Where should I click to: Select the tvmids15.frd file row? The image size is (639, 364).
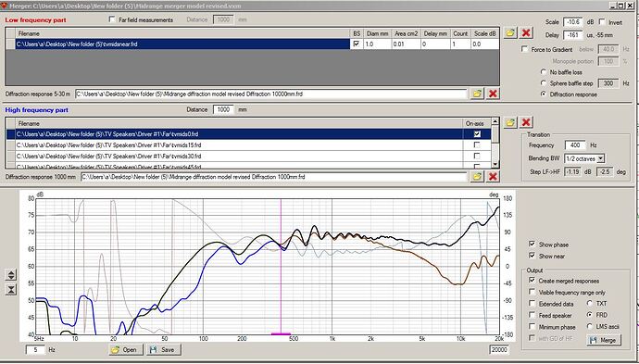click(x=239, y=144)
